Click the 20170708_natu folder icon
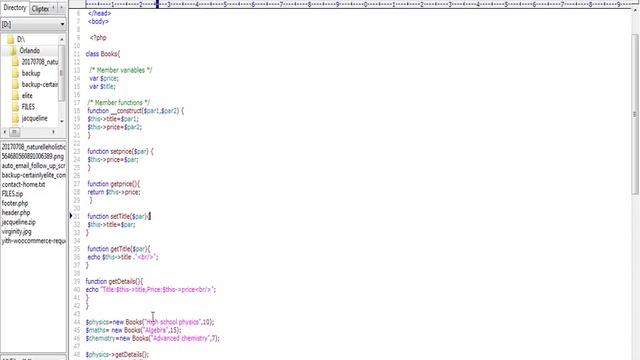Viewport: 640px width, 360px height. point(16,62)
